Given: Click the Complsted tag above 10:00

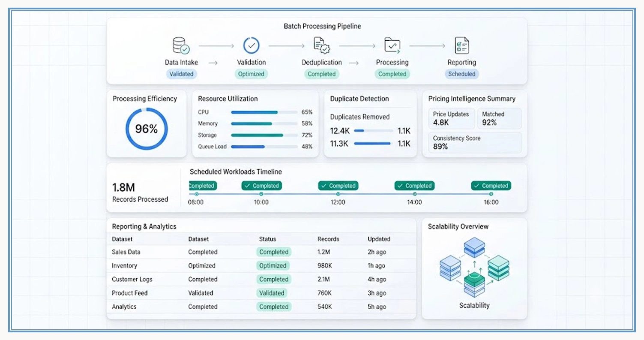Looking at the screenshot, I should pos(261,186).
